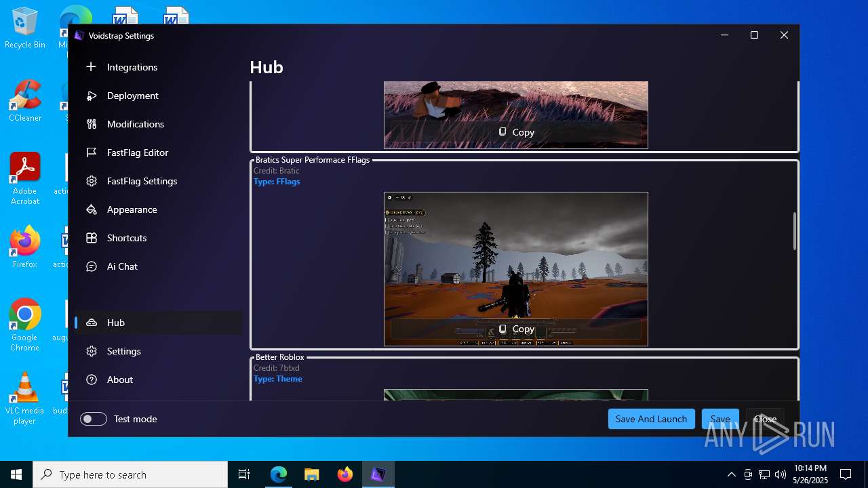The height and width of the screenshot is (488, 868).
Task: Select VLC media player desktop icon
Action: point(25,399)
